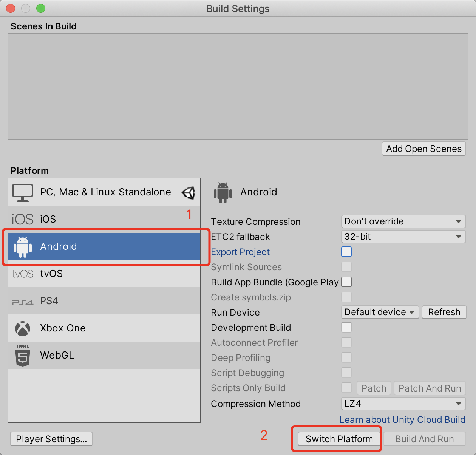Viewport: 476px width, 455px height.
Task: Click the white Android robot icon in platform list
Action: (x=23, y=247)
